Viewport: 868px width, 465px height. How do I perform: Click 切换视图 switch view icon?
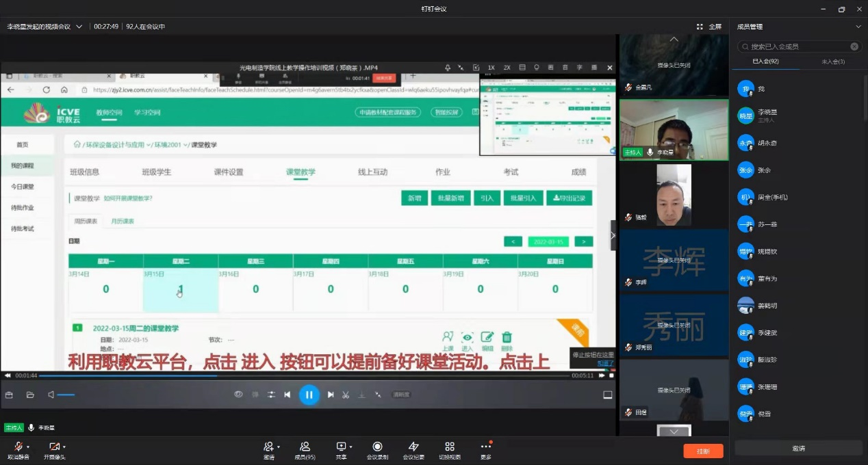tap(450, 447)
